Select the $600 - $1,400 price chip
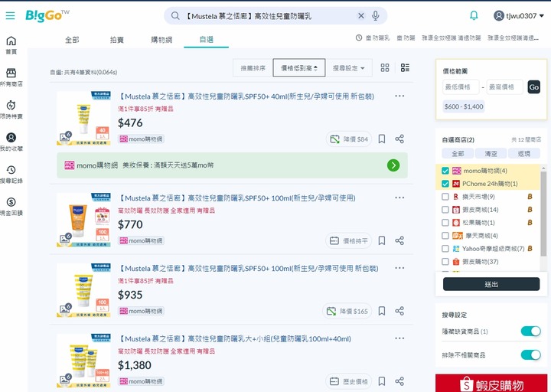Viewport: 551px width, 392px height. click(x=464, y=106)
